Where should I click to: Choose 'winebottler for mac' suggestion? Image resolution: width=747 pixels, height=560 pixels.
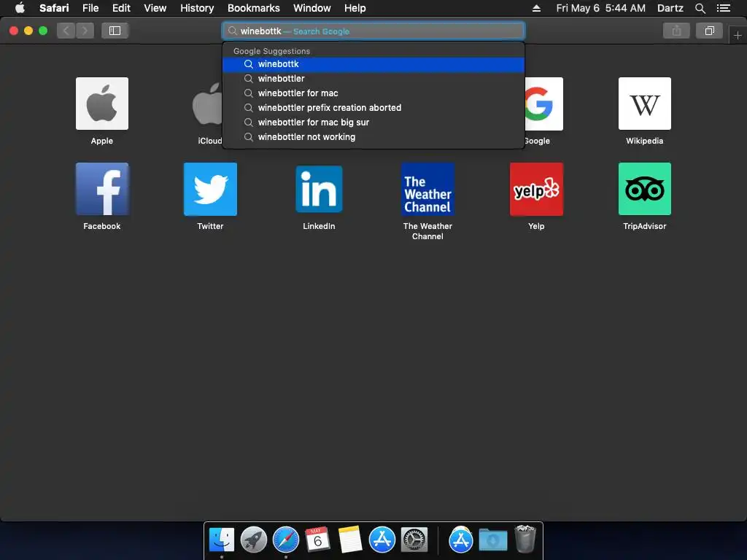(x=373, y=93)
